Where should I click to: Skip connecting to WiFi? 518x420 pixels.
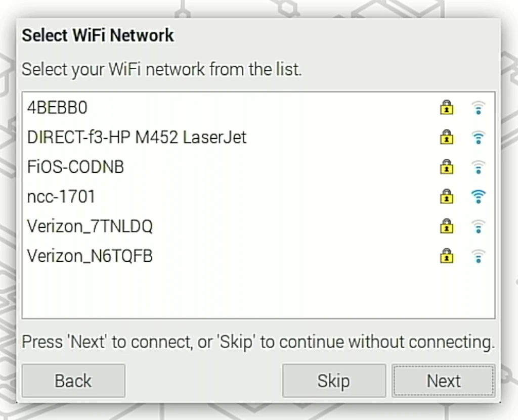pos(333,381)
